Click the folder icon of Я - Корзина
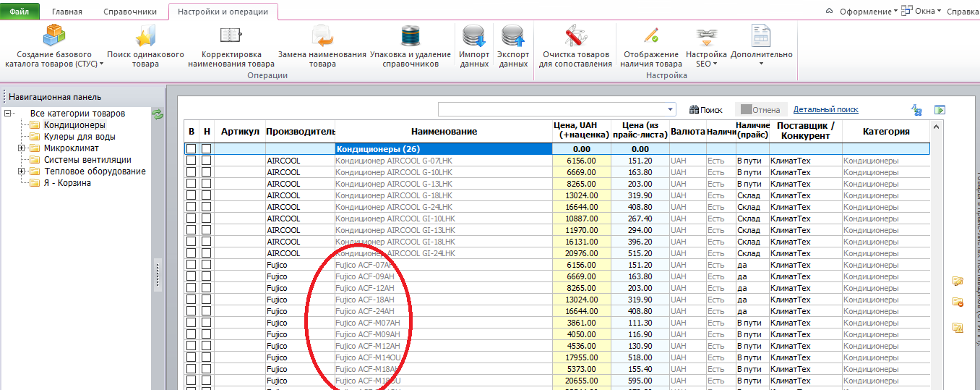Image resolution: width=980 pixels, height=390 pixels. 35,183
